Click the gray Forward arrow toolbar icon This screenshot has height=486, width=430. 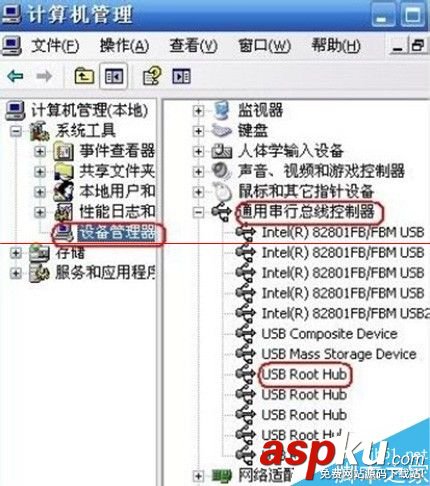coord(44,76)
